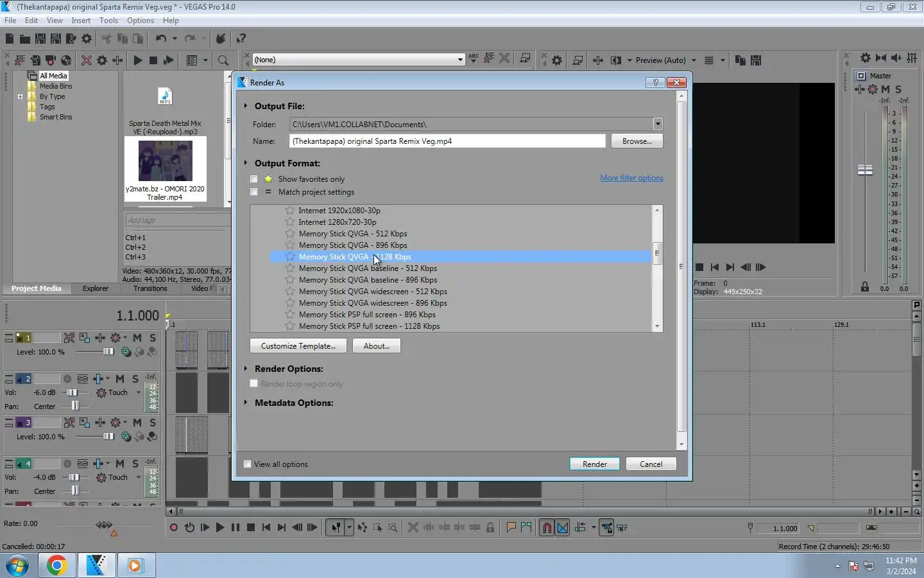
Task: Click Arm for Record on track 2
Action: (x=67, y=379)
